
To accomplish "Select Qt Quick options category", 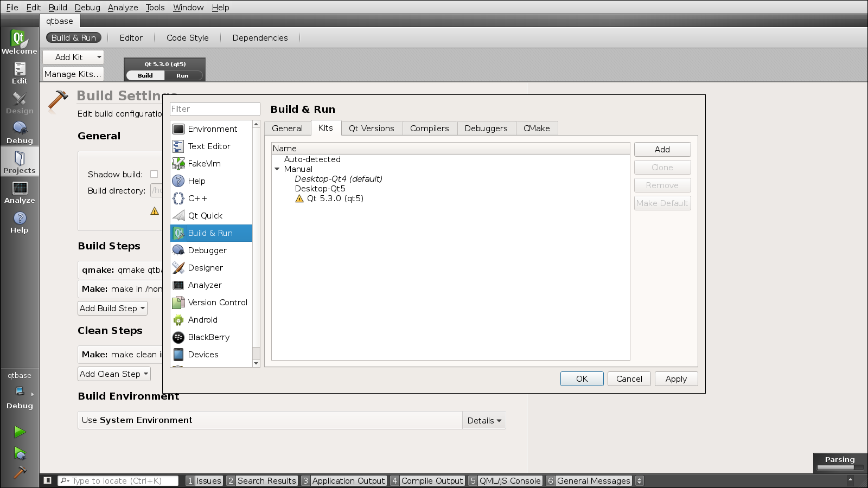I will tap(211, 216).
